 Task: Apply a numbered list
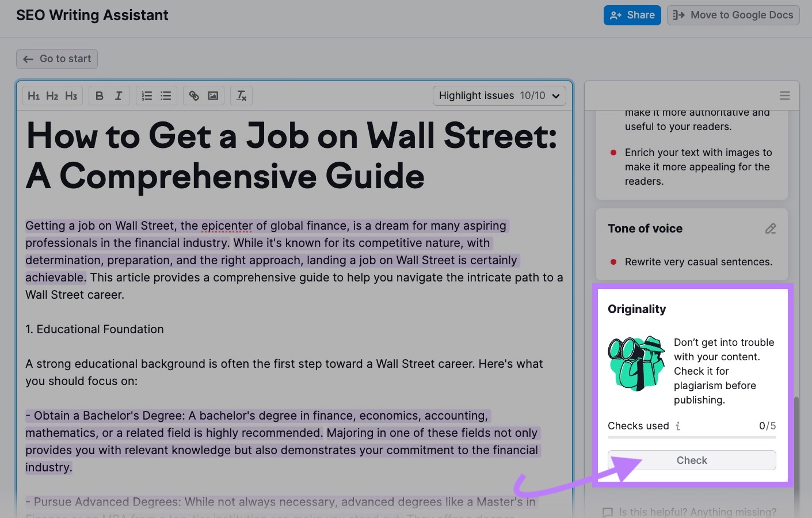[146, 96]
